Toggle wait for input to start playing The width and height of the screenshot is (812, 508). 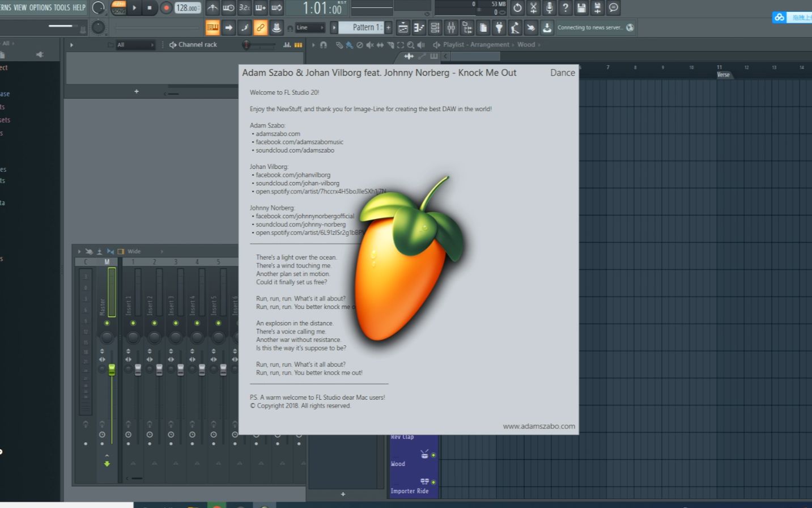(x=228, y=8)
